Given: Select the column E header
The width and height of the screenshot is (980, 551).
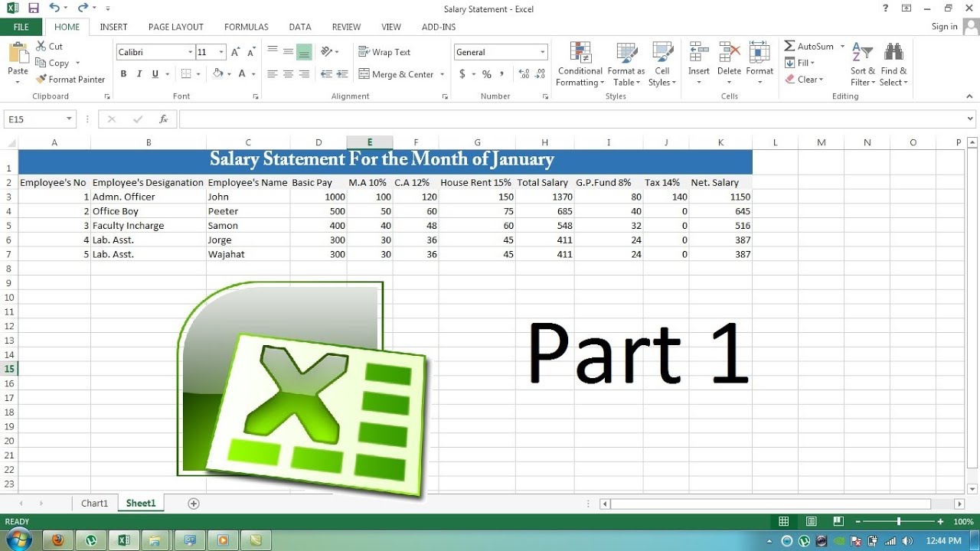Looking at the screenshot, I should (370, 142).
